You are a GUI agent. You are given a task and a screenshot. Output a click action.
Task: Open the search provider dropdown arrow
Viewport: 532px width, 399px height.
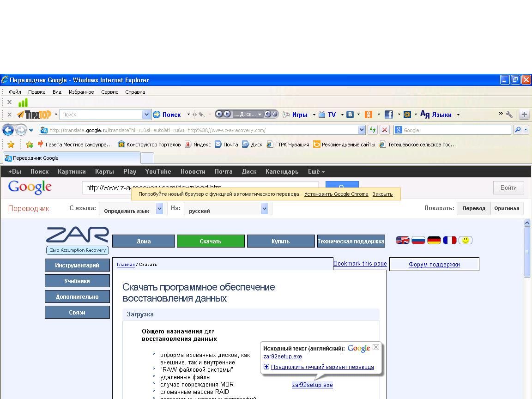526,130
